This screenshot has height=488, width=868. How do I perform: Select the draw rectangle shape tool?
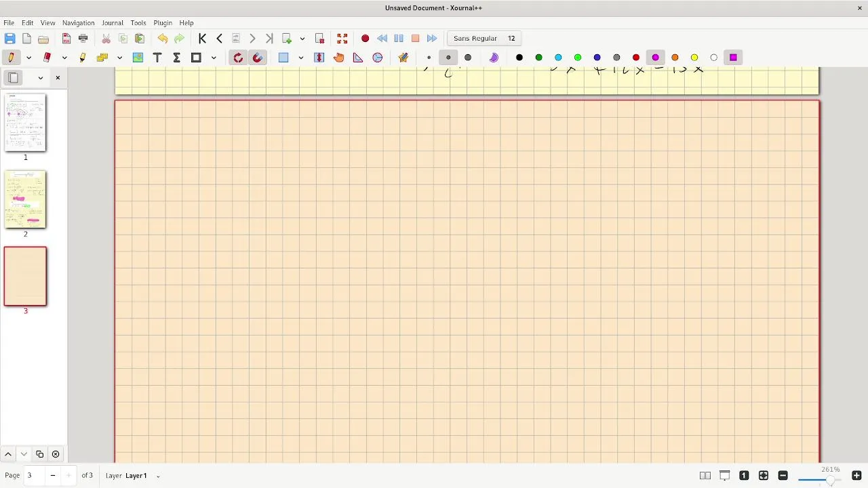[x=196, y=58]
